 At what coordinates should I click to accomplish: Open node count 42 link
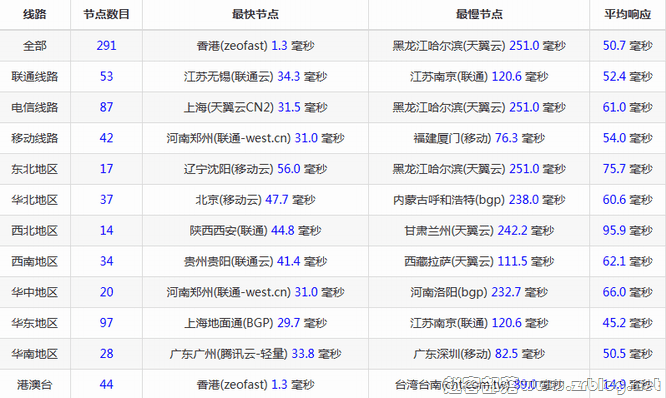click(106, 138)
